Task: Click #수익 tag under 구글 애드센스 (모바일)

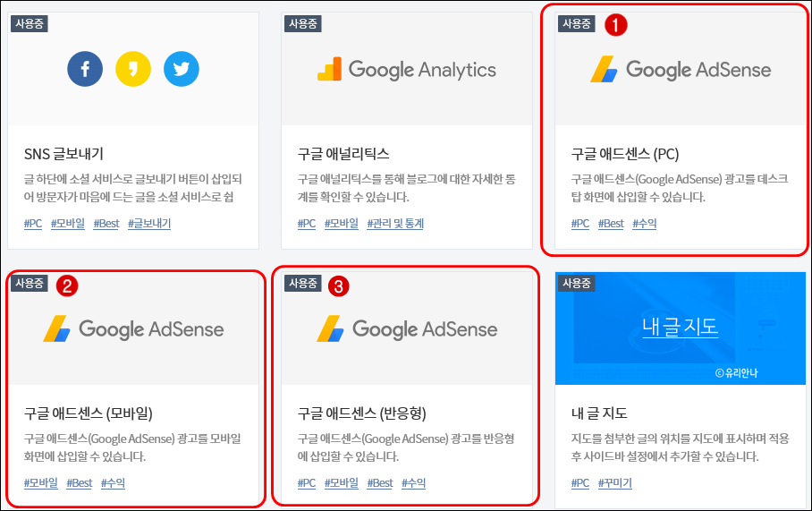Action: 113,483
